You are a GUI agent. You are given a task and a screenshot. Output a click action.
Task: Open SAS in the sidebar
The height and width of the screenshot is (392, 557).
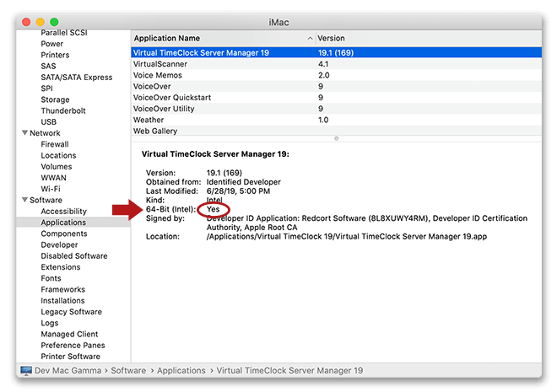(48, 66)
